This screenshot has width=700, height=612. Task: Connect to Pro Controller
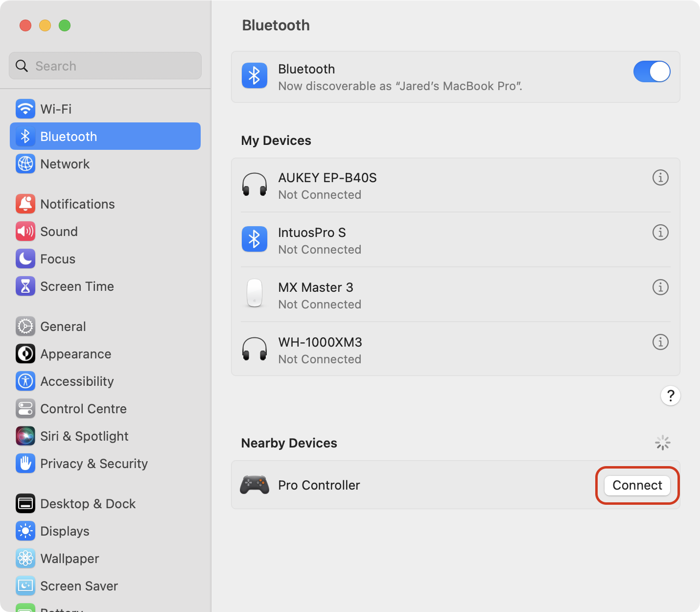tap(637, 485)
